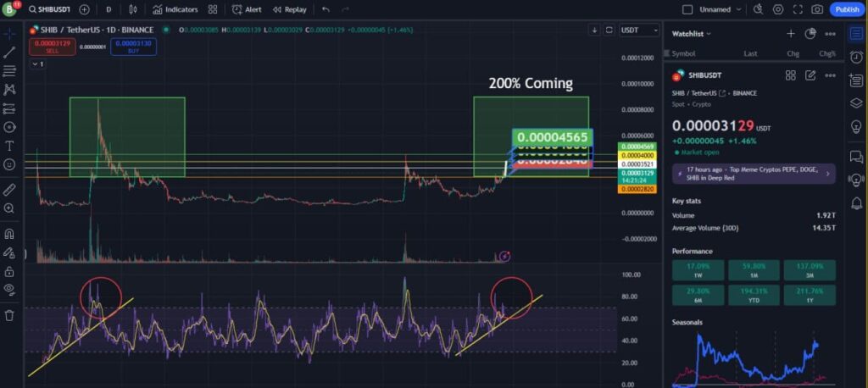
Task: Select the brush and shapes tool
Action: (x=9, y=127)
